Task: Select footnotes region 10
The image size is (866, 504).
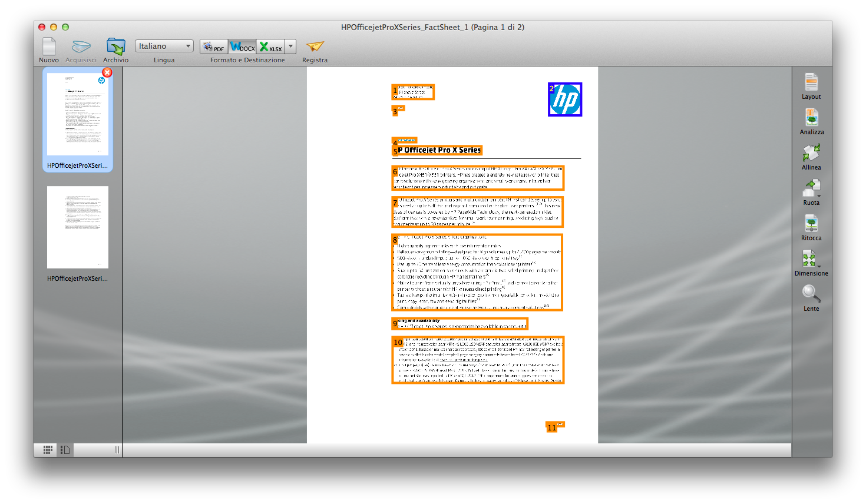Action: point(478,360)
